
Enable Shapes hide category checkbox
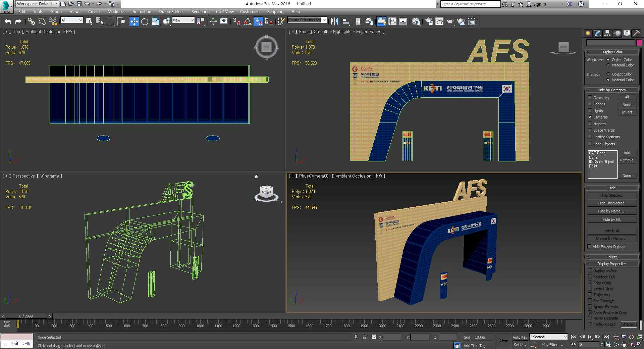590,104
